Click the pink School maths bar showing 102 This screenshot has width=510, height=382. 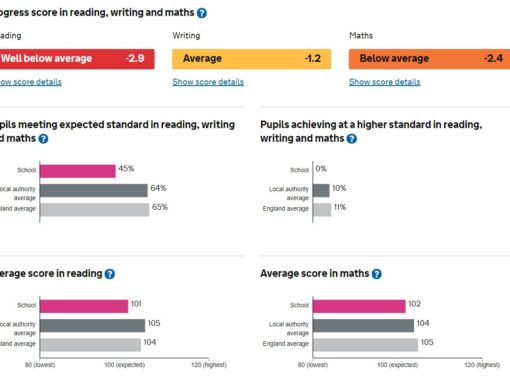pyautogui.click(x=359, y=306)
